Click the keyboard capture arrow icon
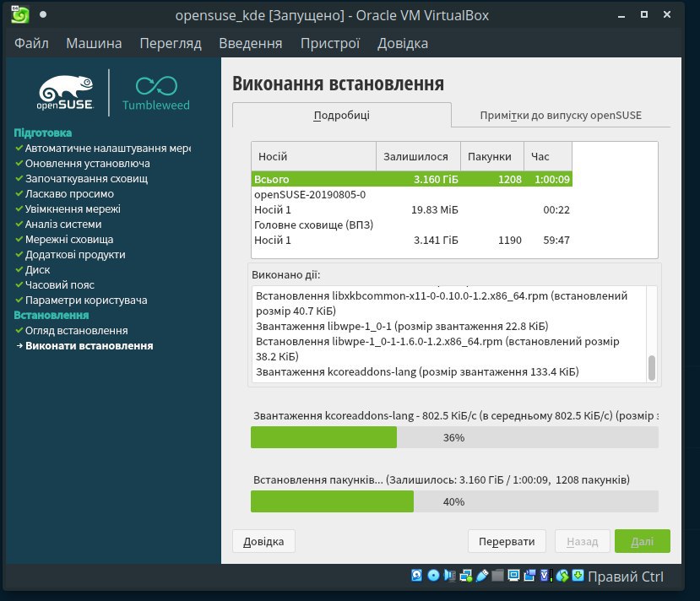The height and width of the screenshot is (601, 700). pos(578,575)
